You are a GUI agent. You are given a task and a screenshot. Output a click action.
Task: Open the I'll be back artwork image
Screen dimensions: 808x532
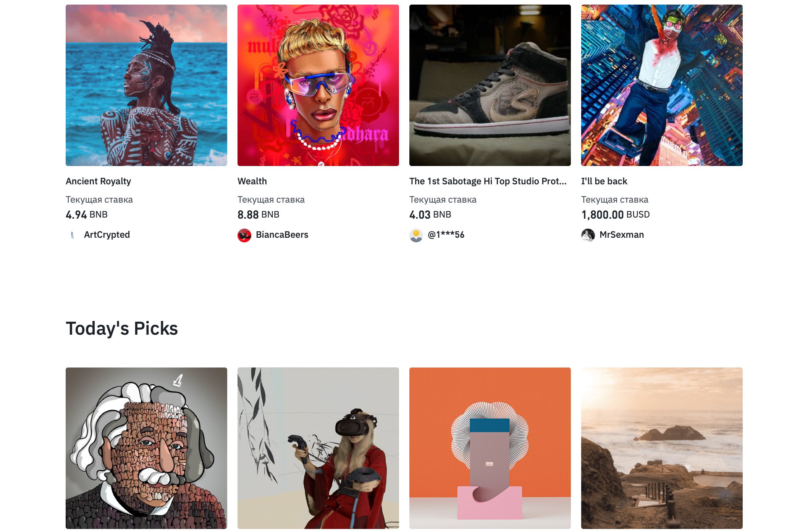coord(662,85)
